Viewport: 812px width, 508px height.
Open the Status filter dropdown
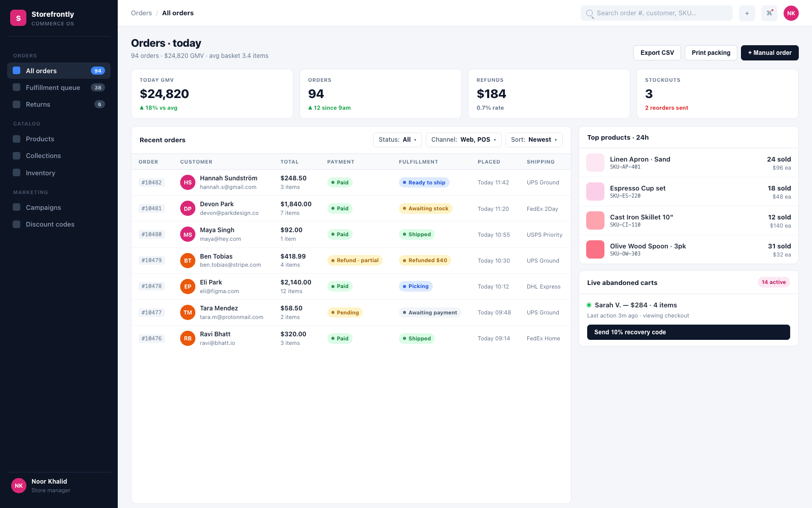[397, 140]
